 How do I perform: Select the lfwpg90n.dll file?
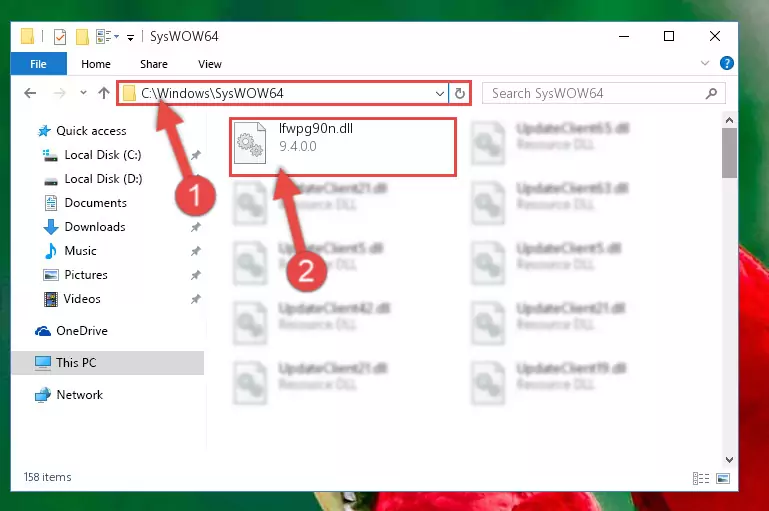[x=343, y=146]
